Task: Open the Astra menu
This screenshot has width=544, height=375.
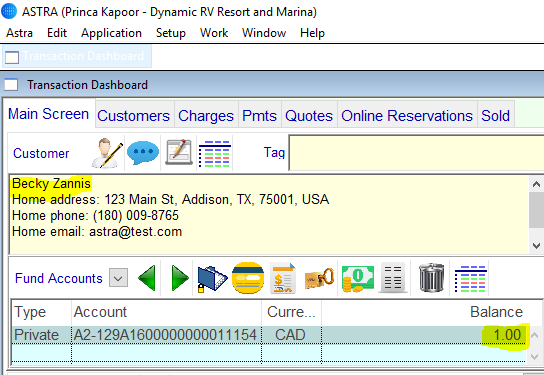Action: (x=19, y=33)
